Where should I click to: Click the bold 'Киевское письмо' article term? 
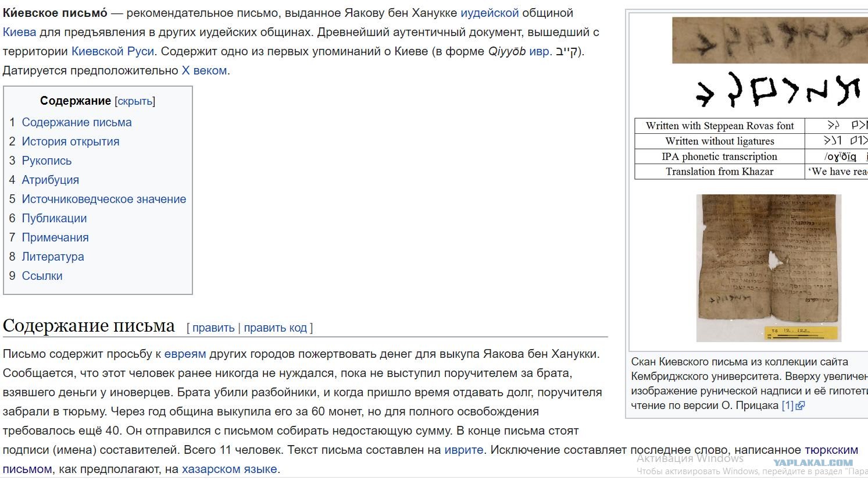click(x=55, y=13)
